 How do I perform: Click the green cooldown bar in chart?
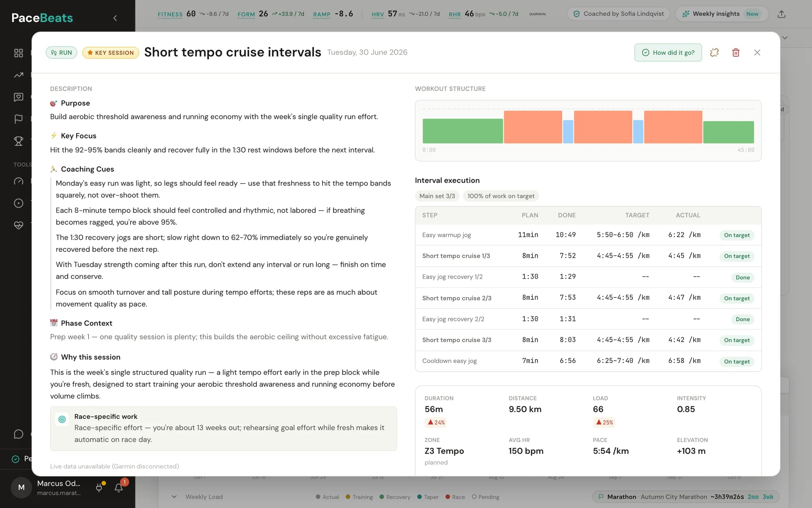(728, 132)
